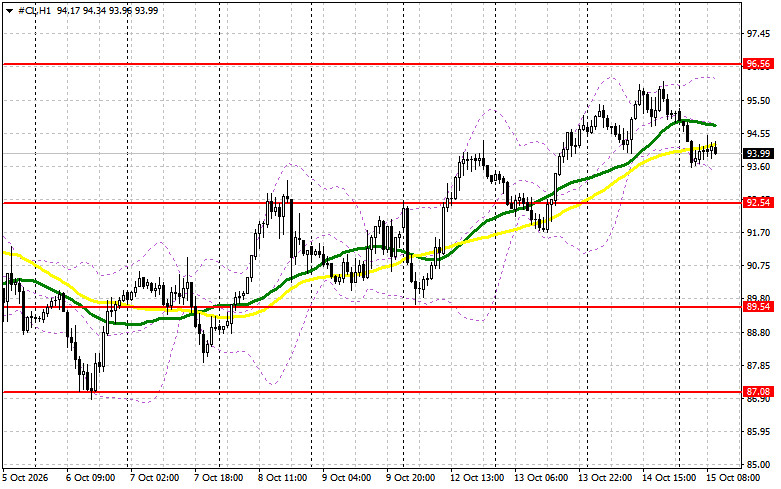
Task: Select the red horizontal line at 89.54
Action: click(x=371, y=307)
